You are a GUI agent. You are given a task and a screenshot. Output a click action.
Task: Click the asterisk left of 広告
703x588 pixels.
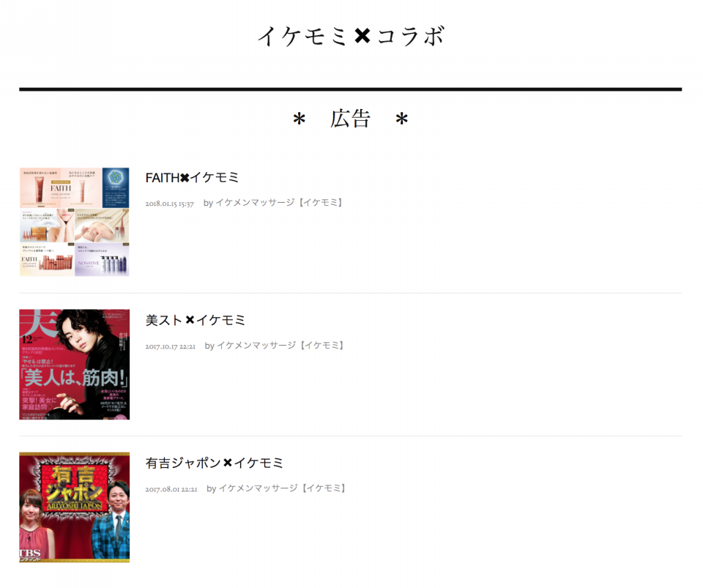[299, 119]
